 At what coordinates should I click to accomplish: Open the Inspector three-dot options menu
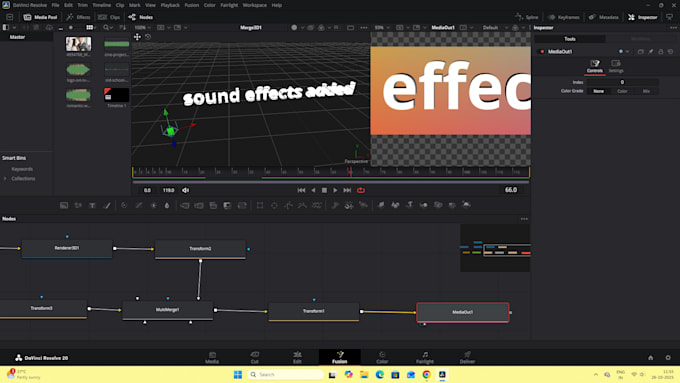pos(673,28)
